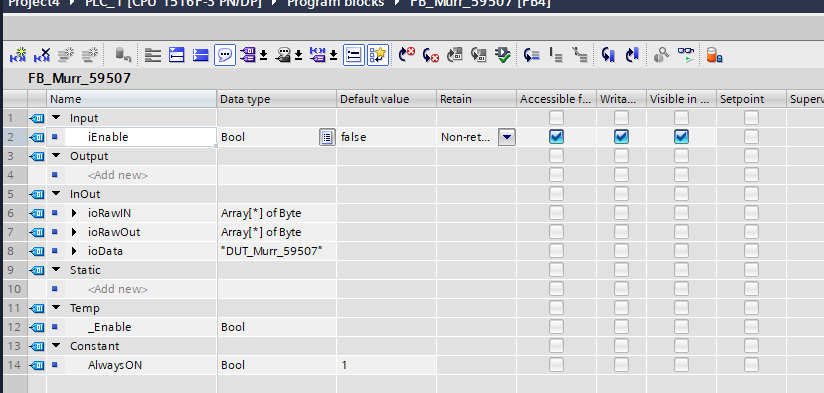Click the compile icon with green checkmark
Viewport: 824px width, 393px height.
[x=503, y=55]
